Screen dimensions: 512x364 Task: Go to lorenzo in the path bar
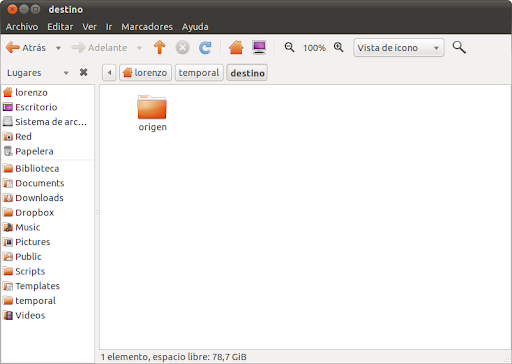coord(145,73)
